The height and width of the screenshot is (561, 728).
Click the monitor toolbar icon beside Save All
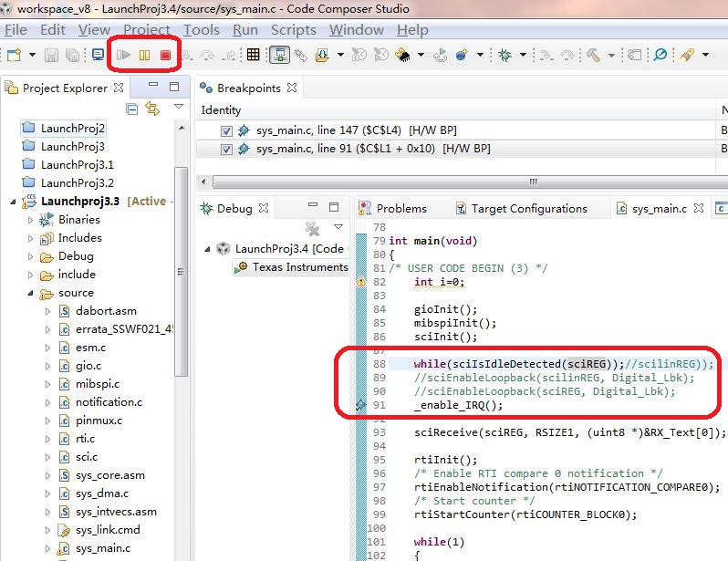(98, 55)
